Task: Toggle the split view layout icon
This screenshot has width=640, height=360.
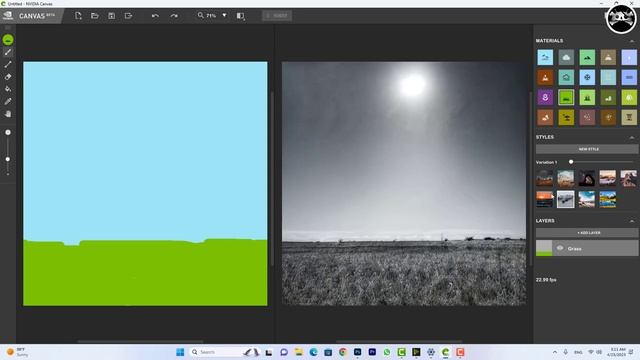Action: click(240, 16)
